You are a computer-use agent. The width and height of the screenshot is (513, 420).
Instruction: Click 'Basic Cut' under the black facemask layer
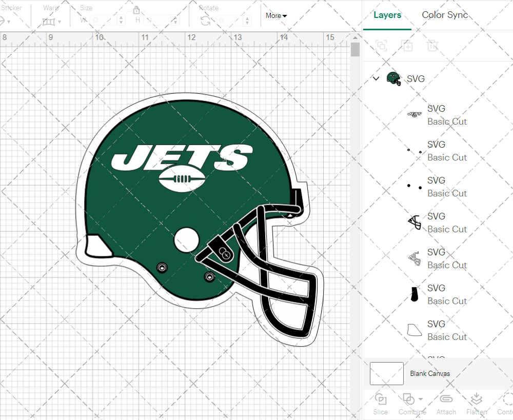[447, 229]
